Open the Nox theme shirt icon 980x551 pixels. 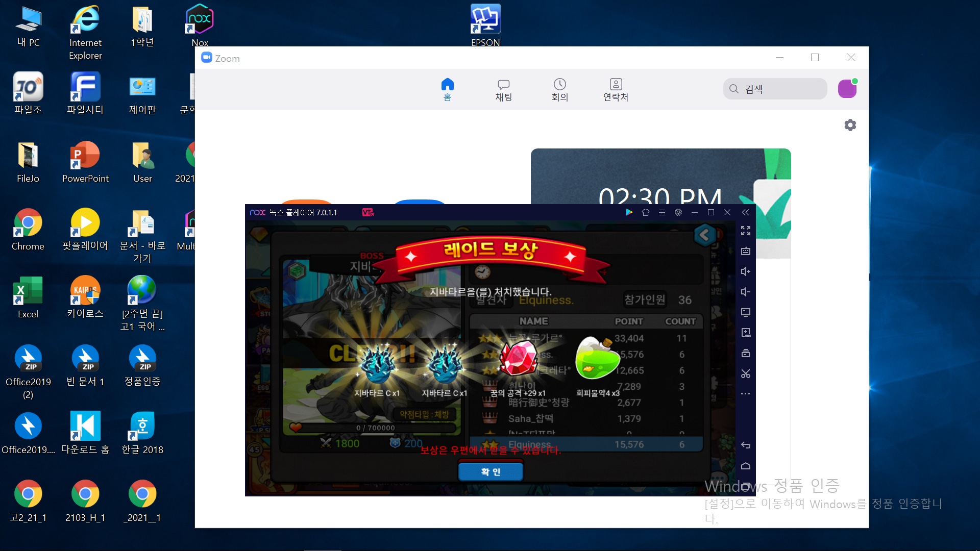(x=646, y=212)
